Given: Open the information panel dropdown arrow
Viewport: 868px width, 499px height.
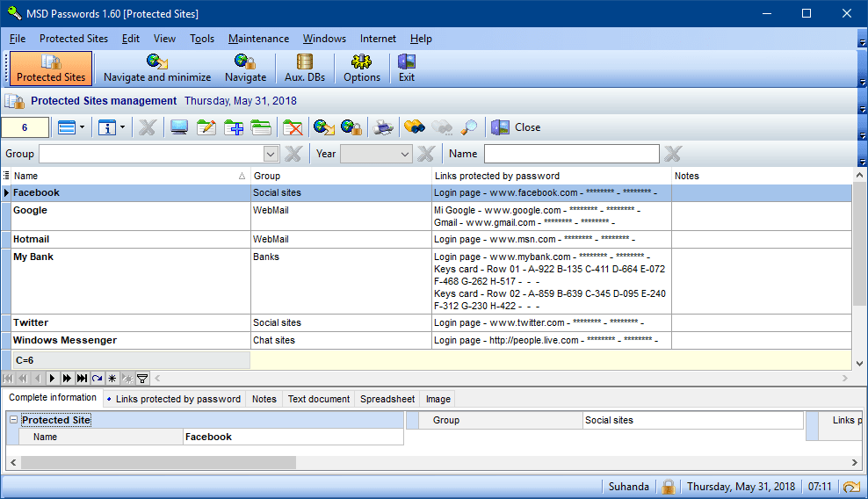Looking at the screenshot, I should click(x=122, y=127).
